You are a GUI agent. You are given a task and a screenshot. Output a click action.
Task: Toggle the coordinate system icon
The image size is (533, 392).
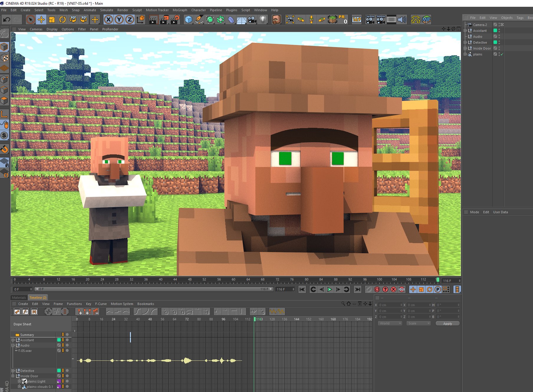pos(141,20)
